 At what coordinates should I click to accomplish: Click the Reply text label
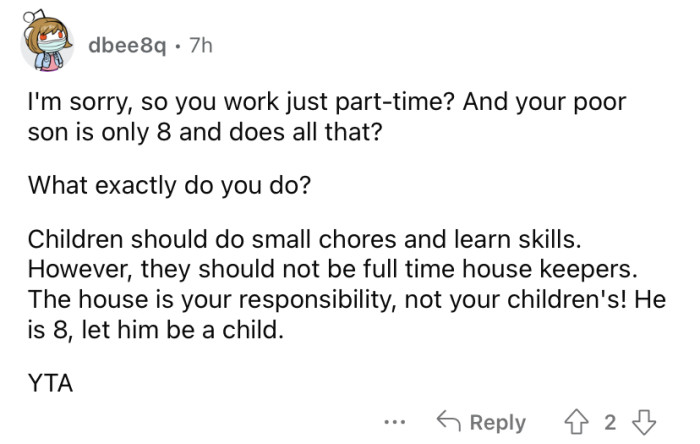(498, 422)
